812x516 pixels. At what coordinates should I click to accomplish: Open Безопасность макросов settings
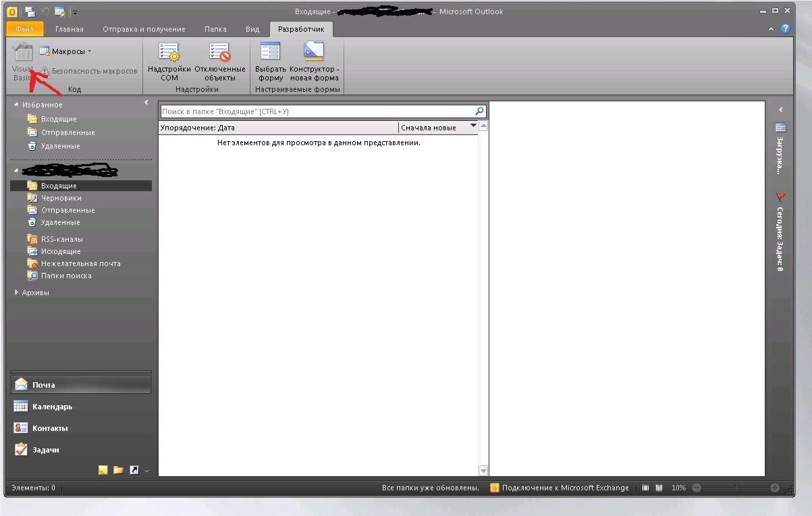pyautogui.click(x=88, y=71)
